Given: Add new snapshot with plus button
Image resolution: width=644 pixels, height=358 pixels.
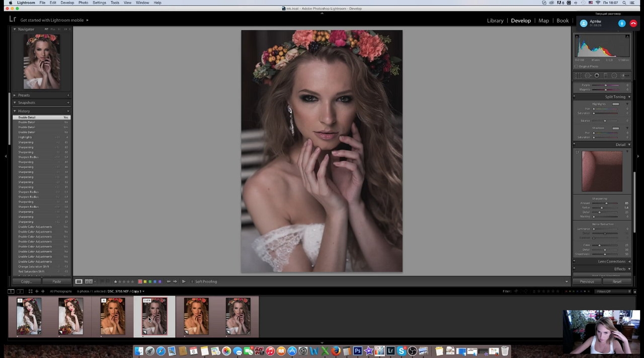Looking at the screenshot, I should pos(68,103).
